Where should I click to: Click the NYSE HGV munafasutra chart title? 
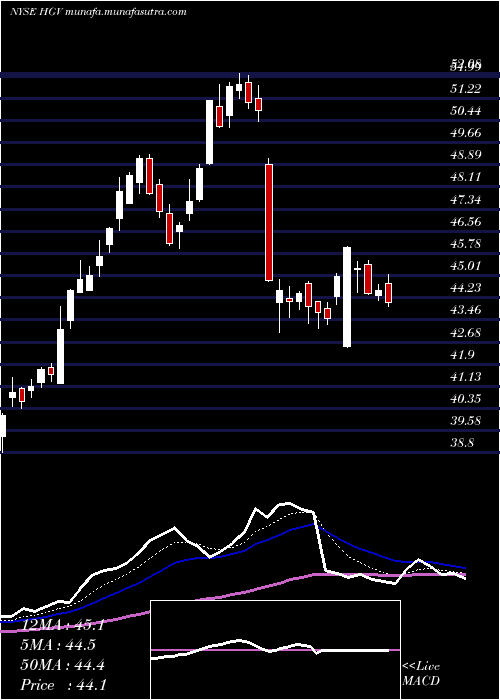[97, 12]
